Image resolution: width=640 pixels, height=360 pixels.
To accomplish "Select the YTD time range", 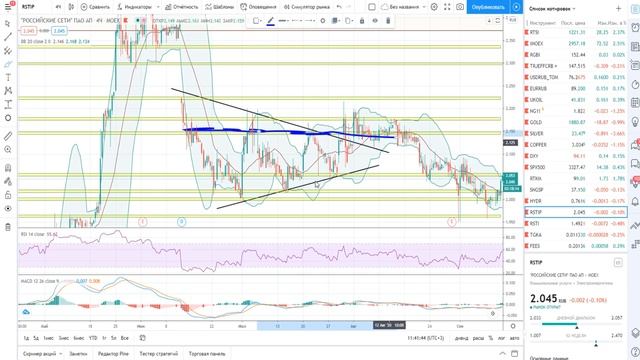I will coord(93,338).
